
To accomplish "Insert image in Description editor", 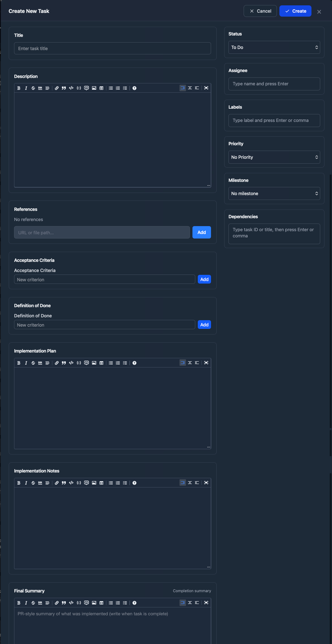I will pos(94,88).
